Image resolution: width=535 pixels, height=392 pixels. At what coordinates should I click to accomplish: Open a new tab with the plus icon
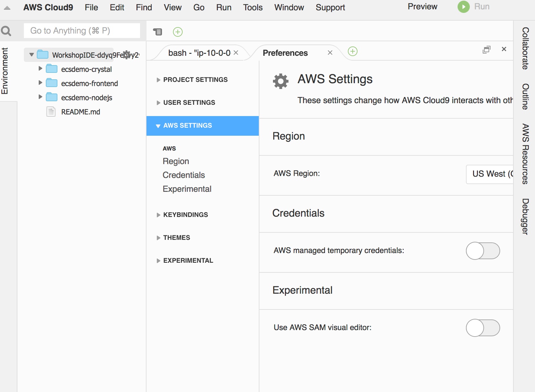coord(352,51)
